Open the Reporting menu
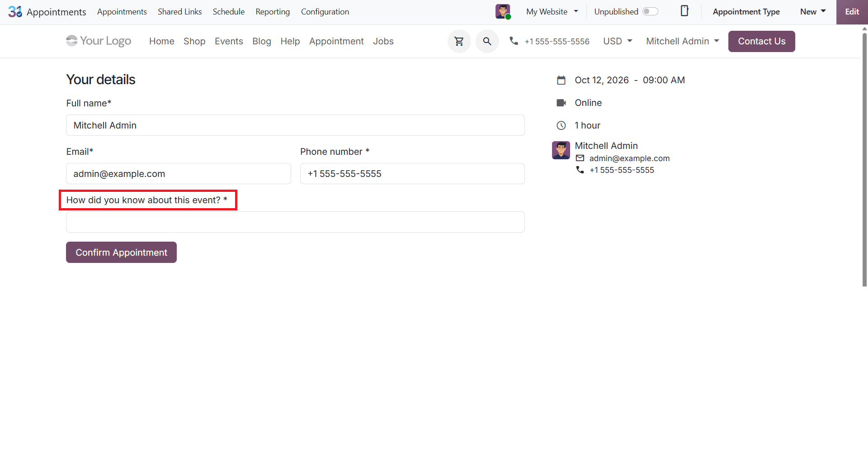The height and width of the screenshot is (467, 868). [273, 12]
